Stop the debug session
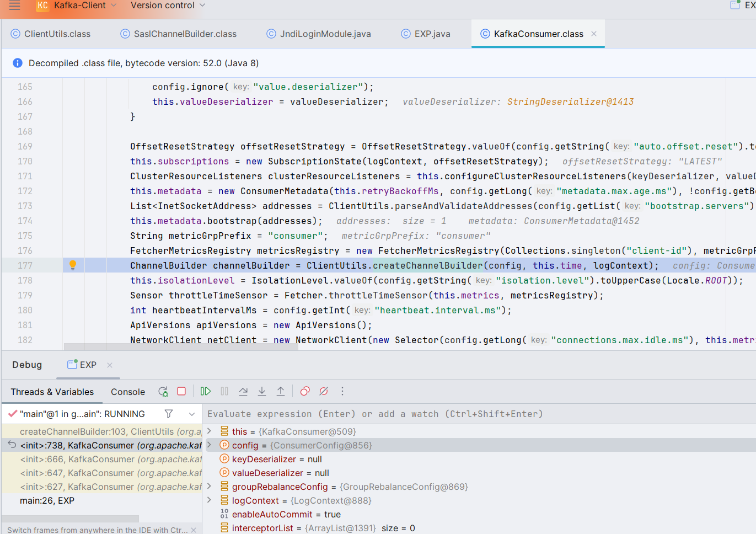The height and width of the screenshot is (534, 756). pyautogui.click(x=181, y=391)
